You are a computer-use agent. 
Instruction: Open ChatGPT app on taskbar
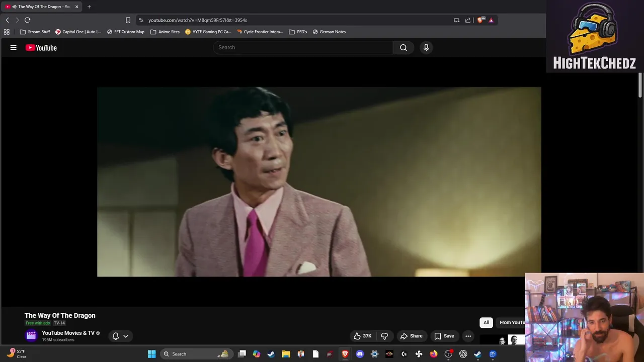(x=463, y=354)
